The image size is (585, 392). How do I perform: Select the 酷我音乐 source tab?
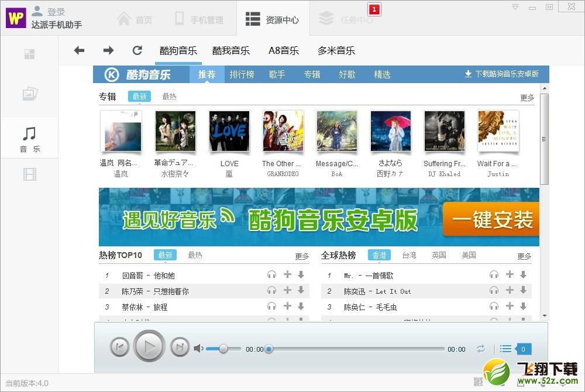click(231, 51)
